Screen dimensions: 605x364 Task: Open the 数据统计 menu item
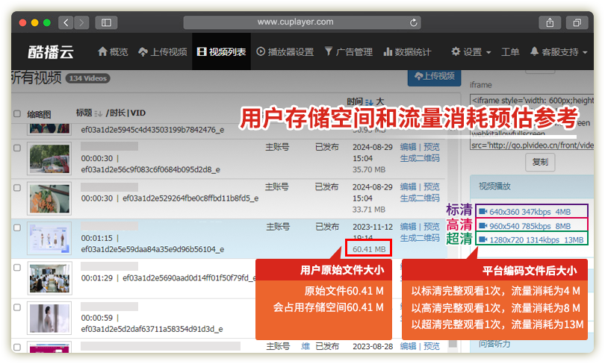click(x=407, y=52)
